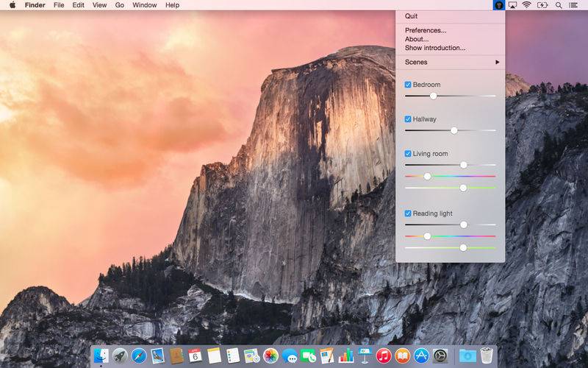This screenshot has width=588, height=368.
Task: Open the Apple menu
Action: click(12, 5)
